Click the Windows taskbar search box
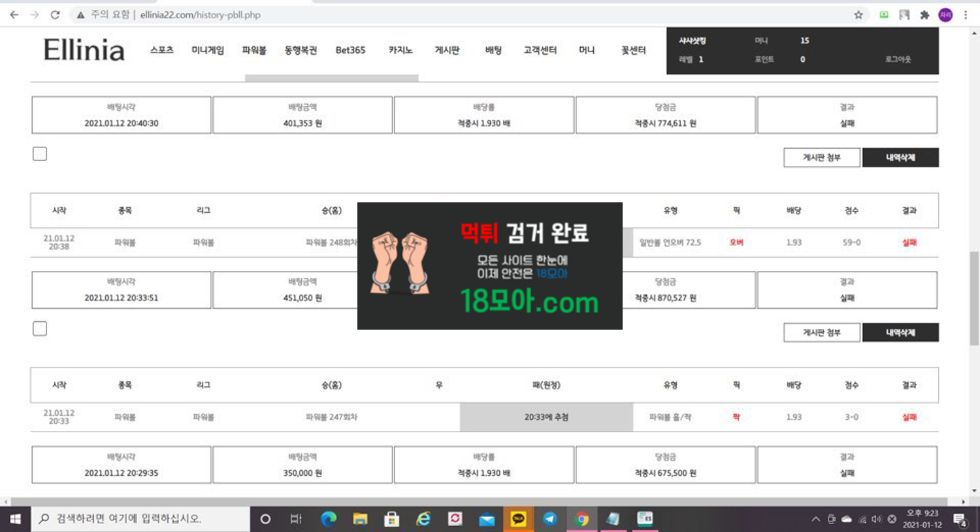Viewport: 980px width, 532px height. 140,519
